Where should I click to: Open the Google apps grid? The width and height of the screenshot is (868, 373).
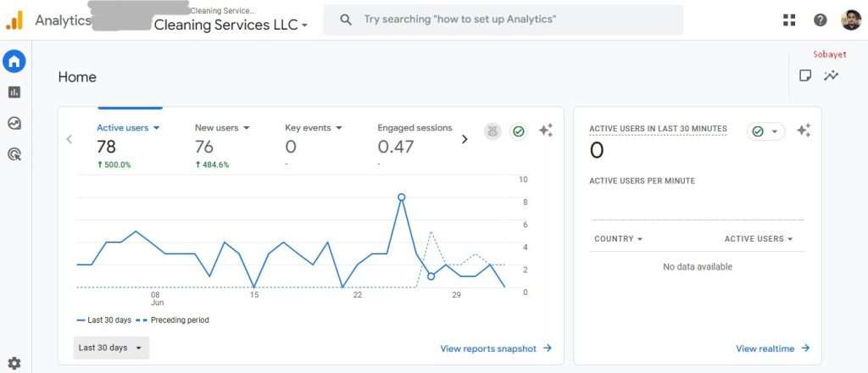click(x=789, y=20)
